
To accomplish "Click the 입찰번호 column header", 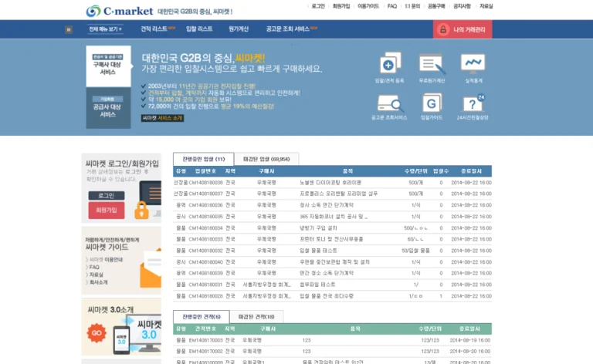I will tap(205, 171).
